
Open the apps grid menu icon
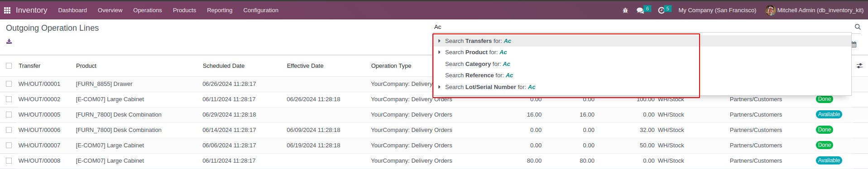(7, 10)
